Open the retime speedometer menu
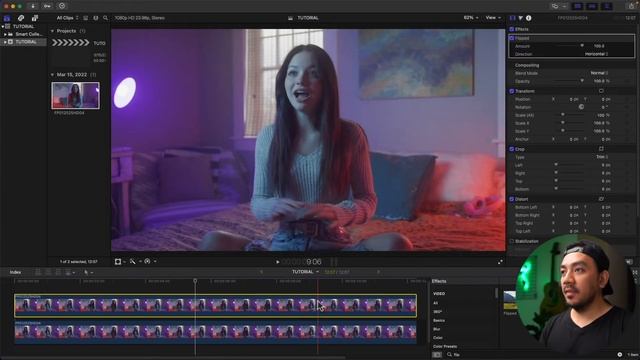This screenshot has width=640, height=360. pos(148,262)
